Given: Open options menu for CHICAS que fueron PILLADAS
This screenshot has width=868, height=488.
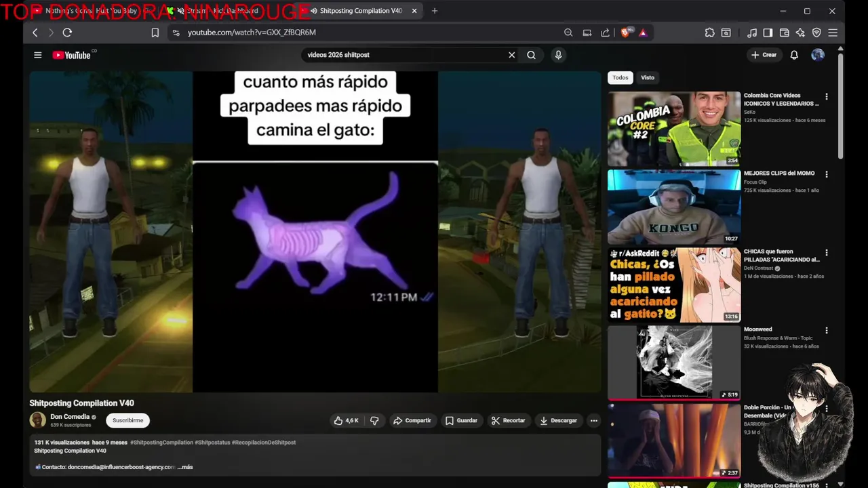Looking at the screenshot, I should [826, 253].
